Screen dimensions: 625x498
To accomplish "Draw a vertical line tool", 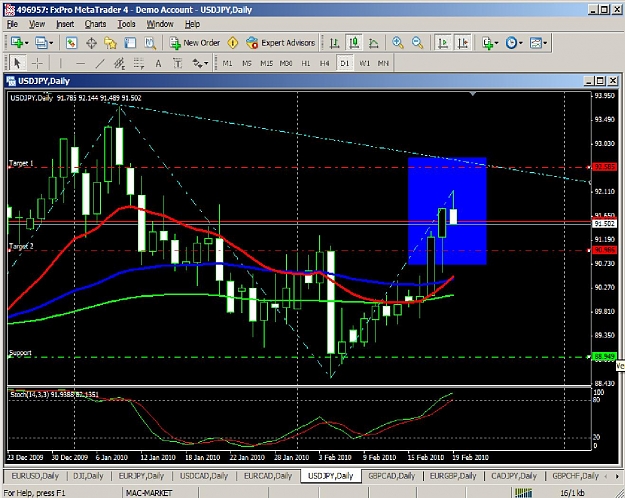I will coord(61,63).
